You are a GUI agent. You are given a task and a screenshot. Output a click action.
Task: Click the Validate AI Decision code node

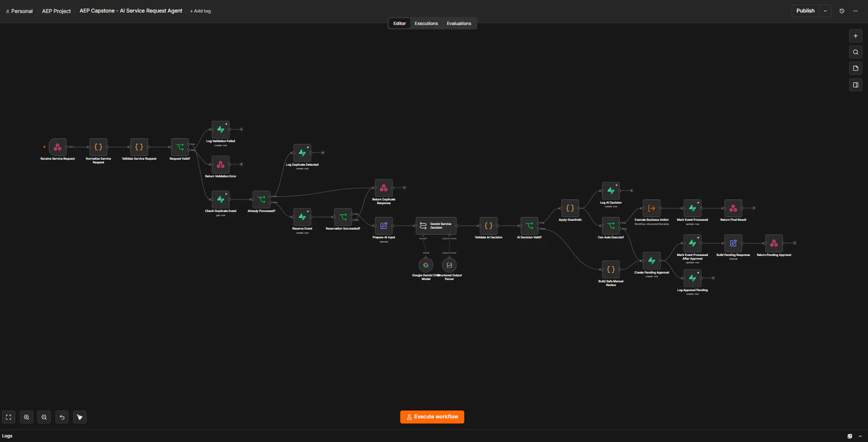click(x=488, y=226)
